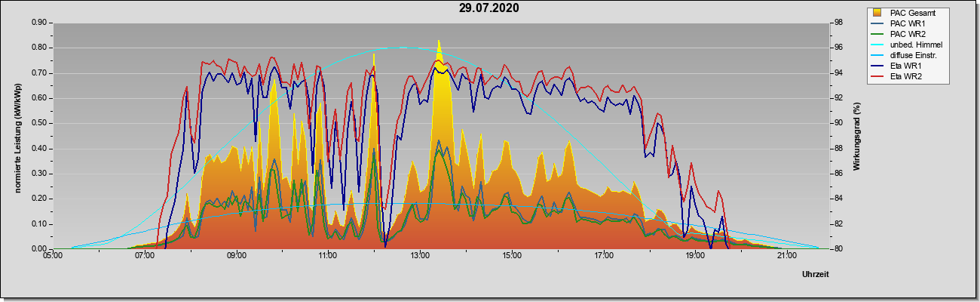This screenshot has width=980, height=302.
Task: Click the 0.00 left axis value
Action: coord(39,249)
